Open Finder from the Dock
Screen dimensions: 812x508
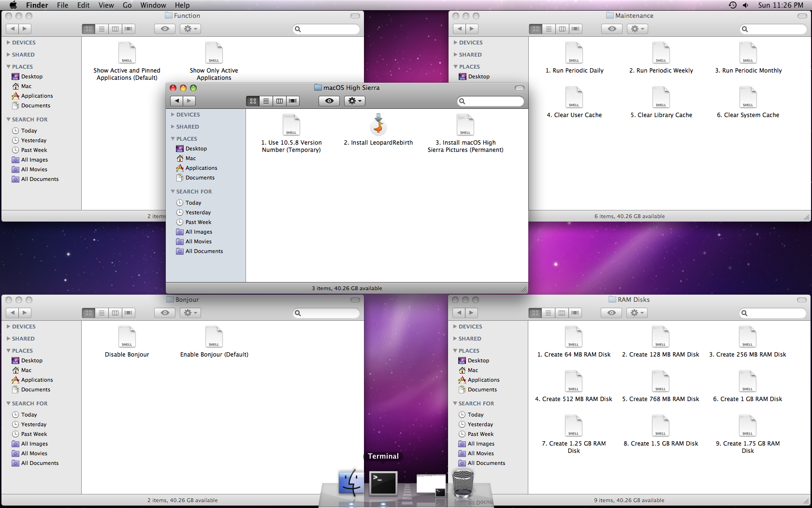coord(351,483)
